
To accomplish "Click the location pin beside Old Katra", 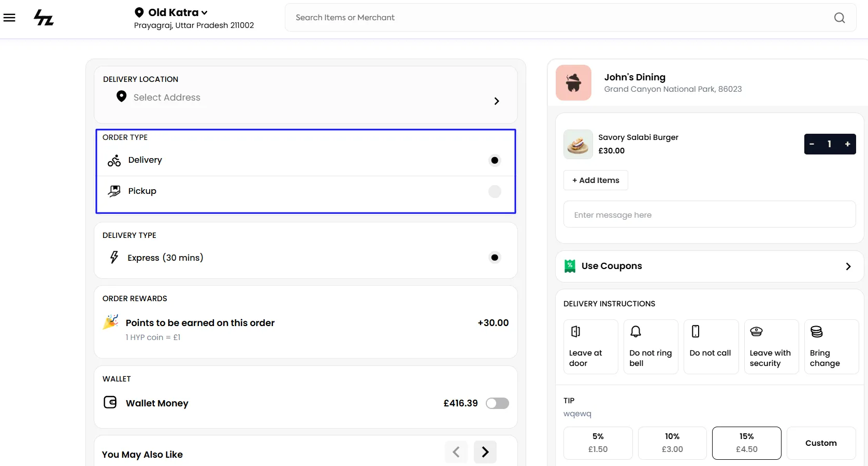I will [x=139, y=12].
